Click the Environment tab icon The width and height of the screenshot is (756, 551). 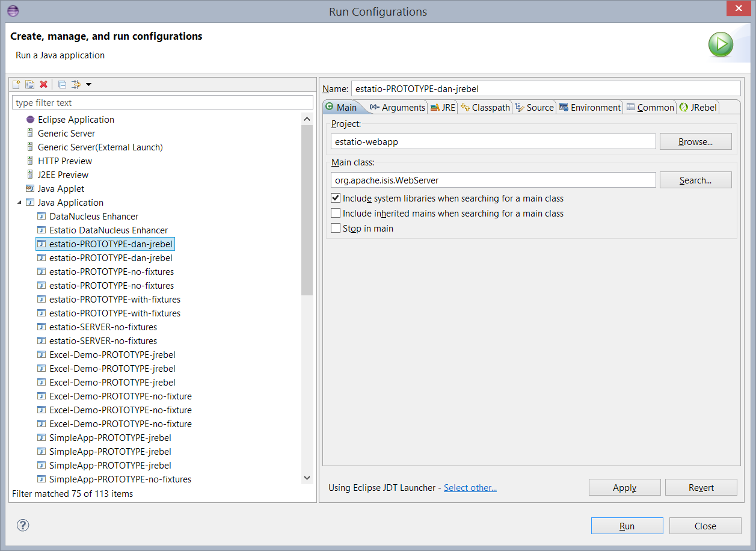[x=564, y=107]
